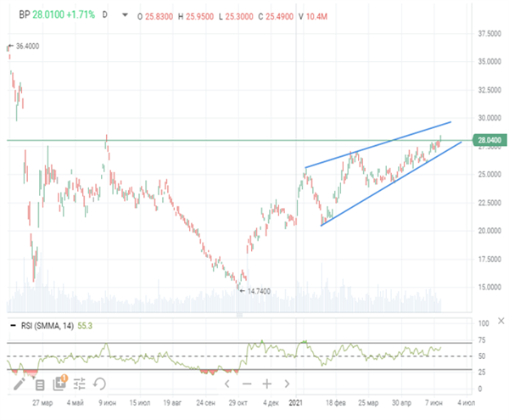Select the upper blue trend line
The width and height of the screenshot is (509, 420).
[x=378, y=145]
